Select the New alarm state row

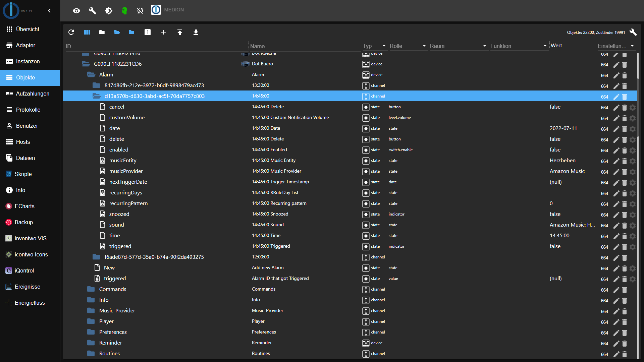(350, 267)
